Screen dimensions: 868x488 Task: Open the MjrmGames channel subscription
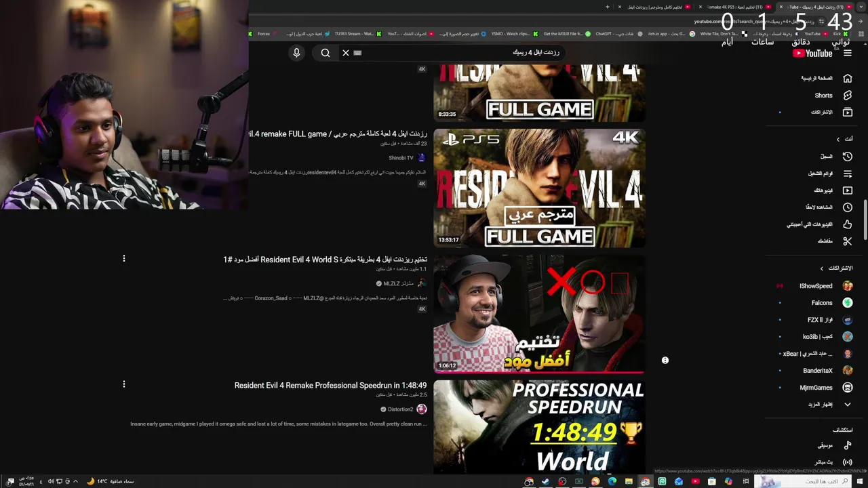coord(816,388)
